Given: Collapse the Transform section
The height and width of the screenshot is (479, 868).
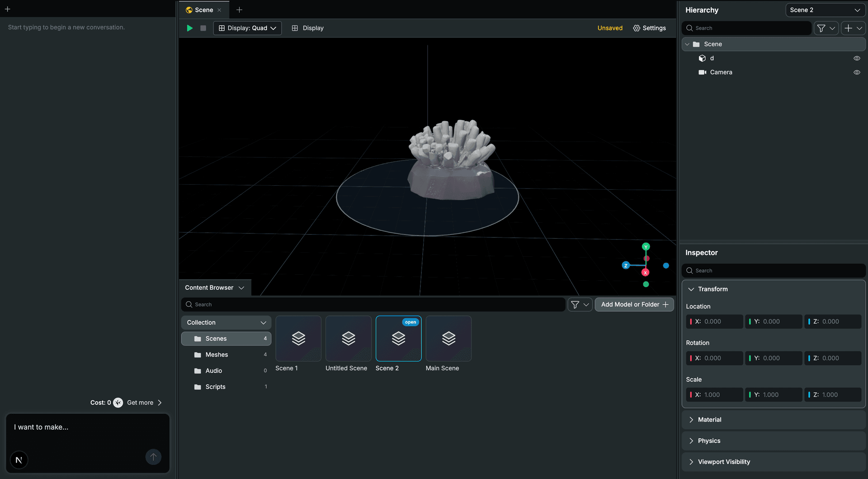Looking at the screenshot, I should click(x=691, y=289).
